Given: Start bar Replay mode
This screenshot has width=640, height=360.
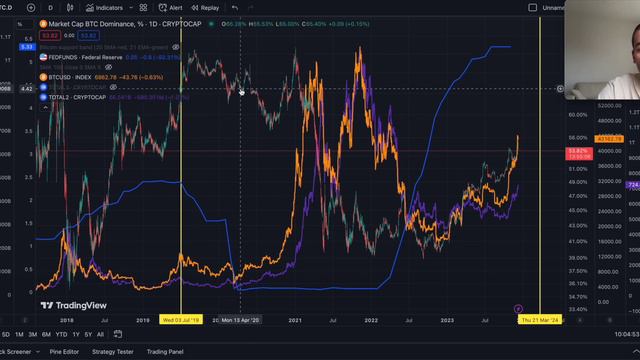Looking at the screenshot, I should click(205, 8).
